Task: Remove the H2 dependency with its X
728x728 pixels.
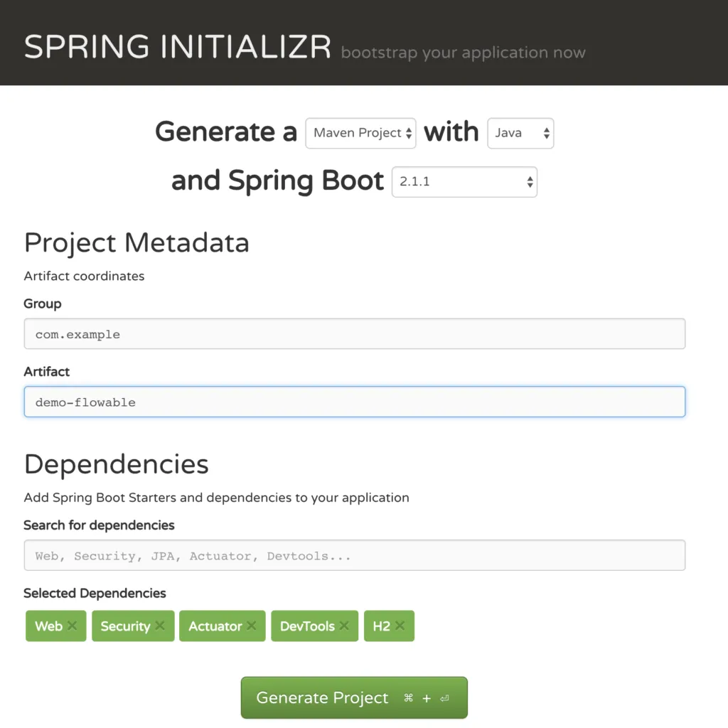Action: (400, 626)
